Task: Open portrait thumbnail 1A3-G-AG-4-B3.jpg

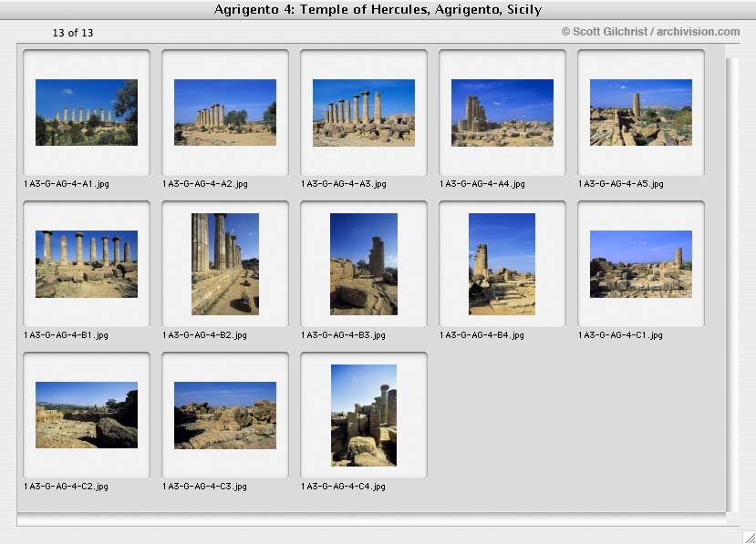Action: (x=364, y=264)
